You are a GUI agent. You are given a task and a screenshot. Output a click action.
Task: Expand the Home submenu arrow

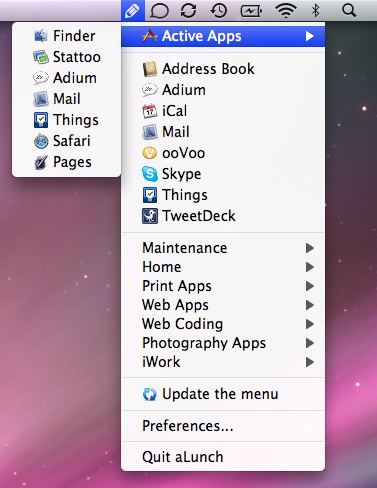[310, 267]
